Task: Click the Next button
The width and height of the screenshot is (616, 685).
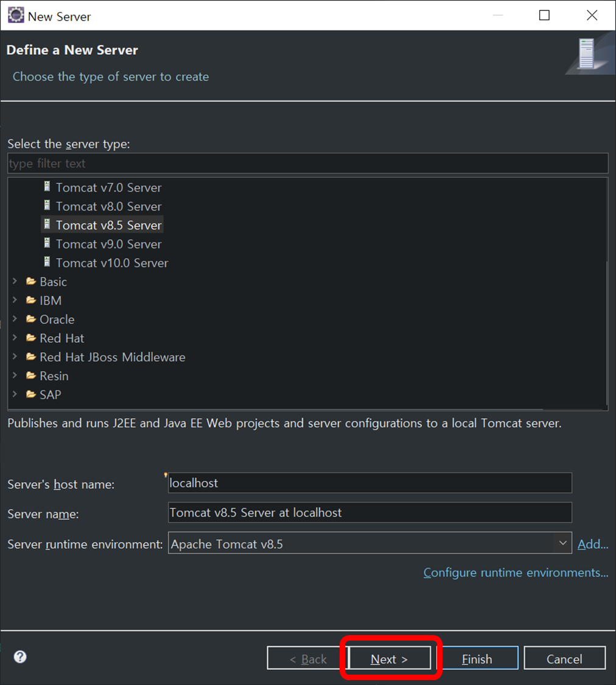Action: coord(390,658)
